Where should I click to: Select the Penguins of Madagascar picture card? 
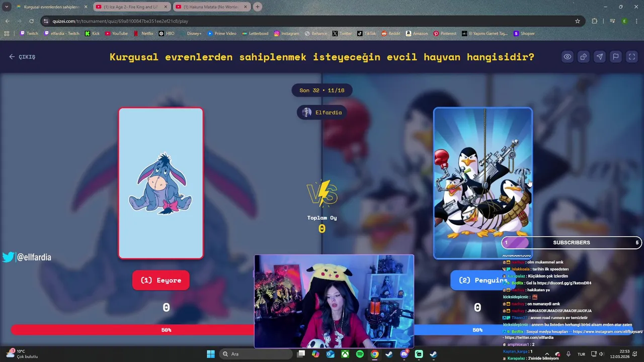(x=483, y=184)
